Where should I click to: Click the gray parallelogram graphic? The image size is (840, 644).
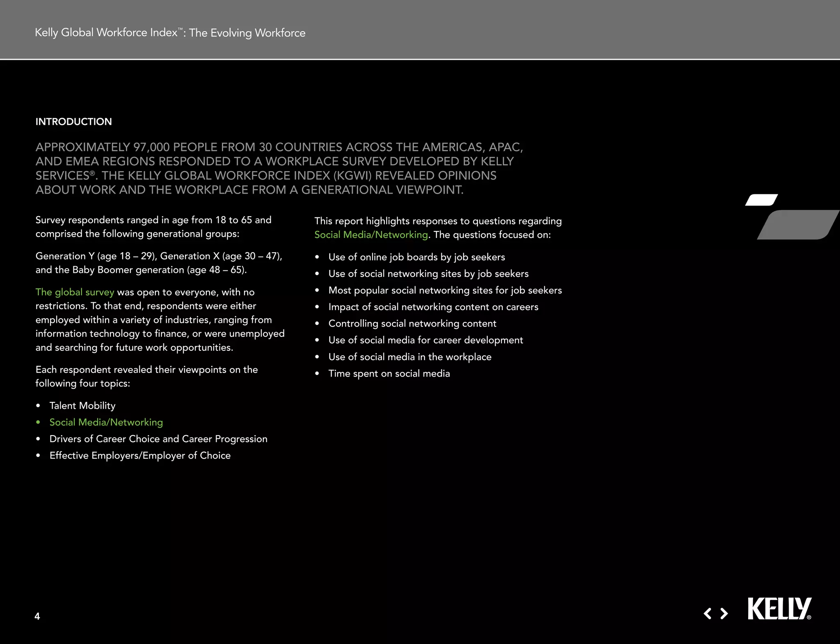(797, 225)
